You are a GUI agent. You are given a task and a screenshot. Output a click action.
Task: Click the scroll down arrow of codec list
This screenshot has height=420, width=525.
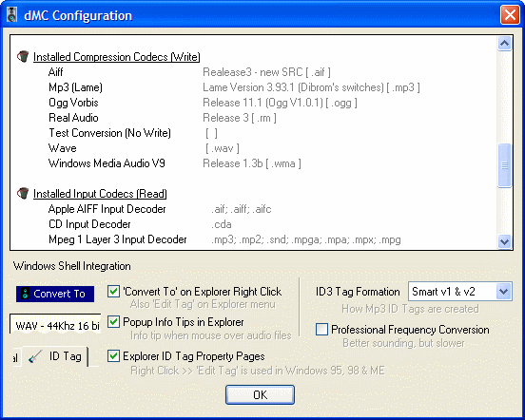click(504, 241)
